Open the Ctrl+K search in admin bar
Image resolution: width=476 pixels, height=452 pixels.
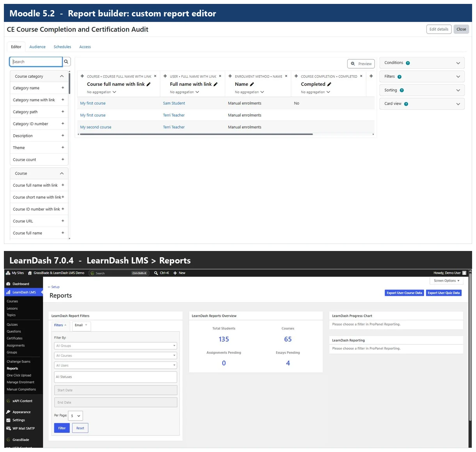pyautogui.click(x=162, y=273)
